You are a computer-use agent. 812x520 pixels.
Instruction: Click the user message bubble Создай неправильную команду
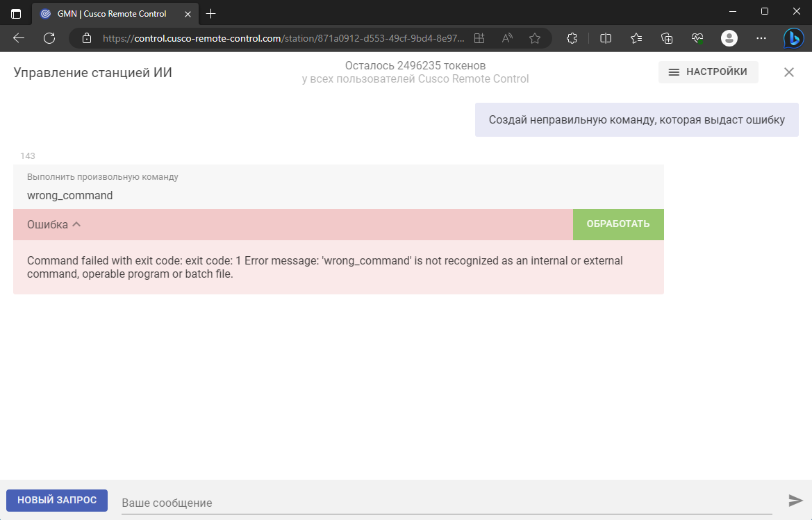coord(636,120)
